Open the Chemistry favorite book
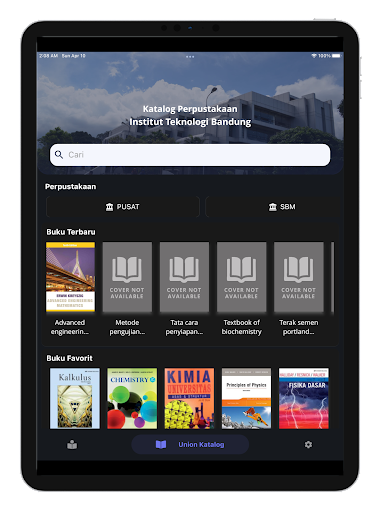The height and width of the screenshot is (512, 380). [132, 398]
